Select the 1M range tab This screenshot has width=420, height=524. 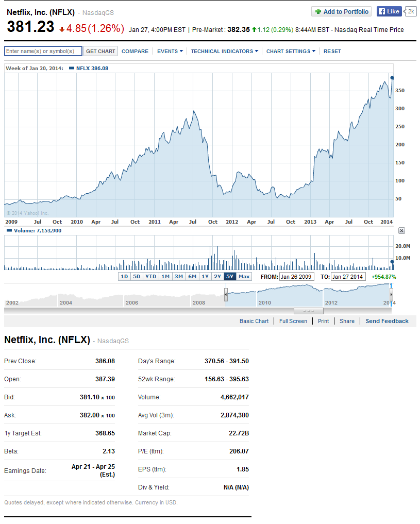pyautogui.click(x=165, y=276)
